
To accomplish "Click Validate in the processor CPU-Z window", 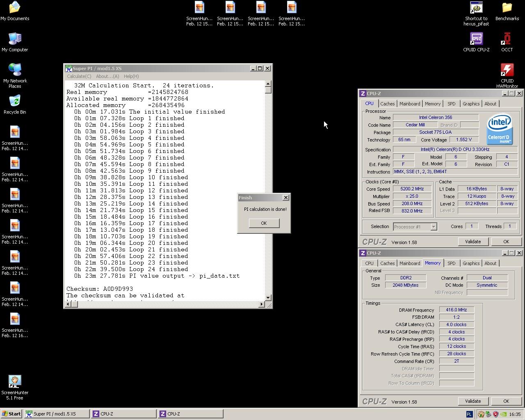I will point(473,242).
